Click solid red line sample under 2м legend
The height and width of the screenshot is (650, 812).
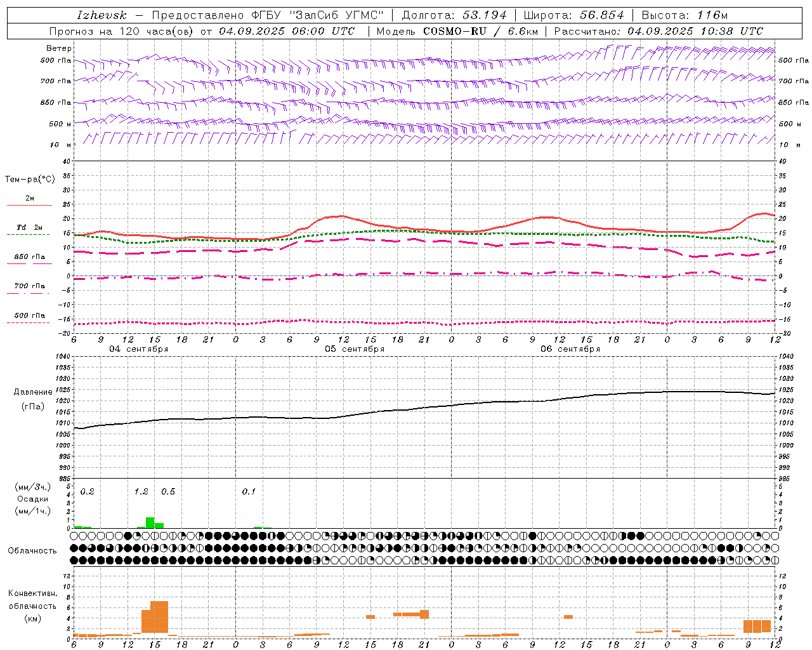29,206
